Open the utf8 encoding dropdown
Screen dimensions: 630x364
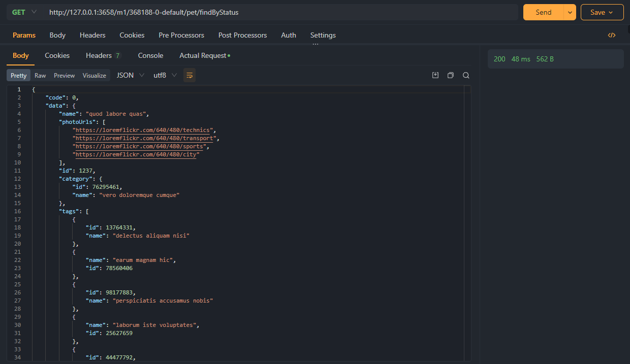click(165, 75)
